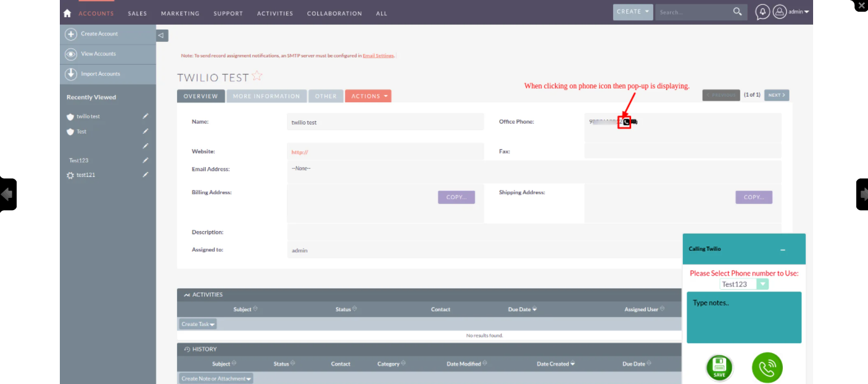Click into the top Search field
This screenshot has width=868, height=384.
(694, 12)
